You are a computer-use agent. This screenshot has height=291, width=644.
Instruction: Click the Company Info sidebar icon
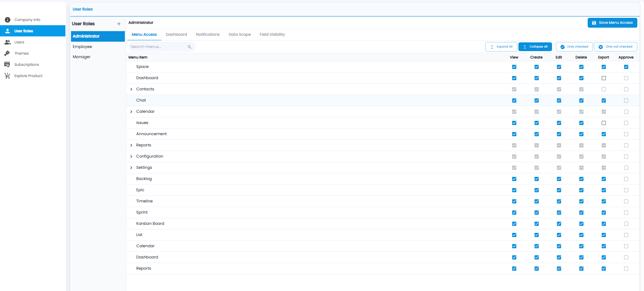(x=7, y=20)
